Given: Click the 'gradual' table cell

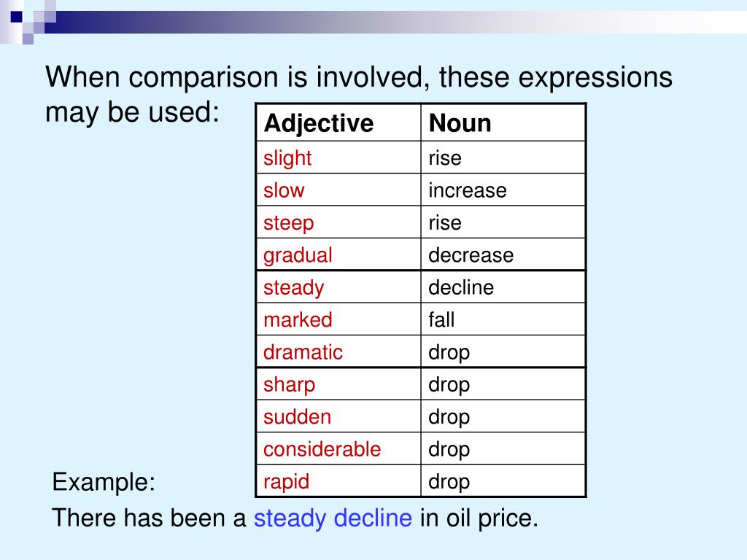Looking at the screenshot, I should 338,254.
